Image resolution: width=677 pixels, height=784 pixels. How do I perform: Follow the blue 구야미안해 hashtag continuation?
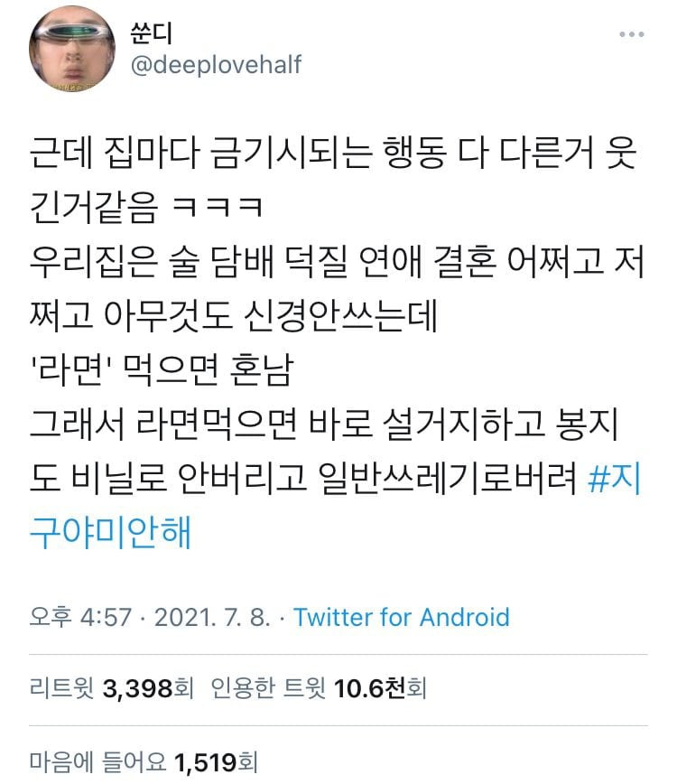[110, 533]
